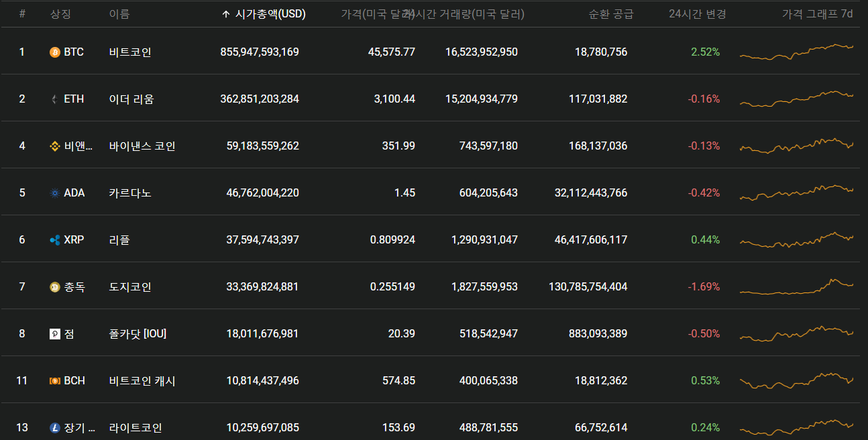Sort by 이름 column header
This screenshot has width=868, height=440.
pyautogui.click(x=119, y=13)
